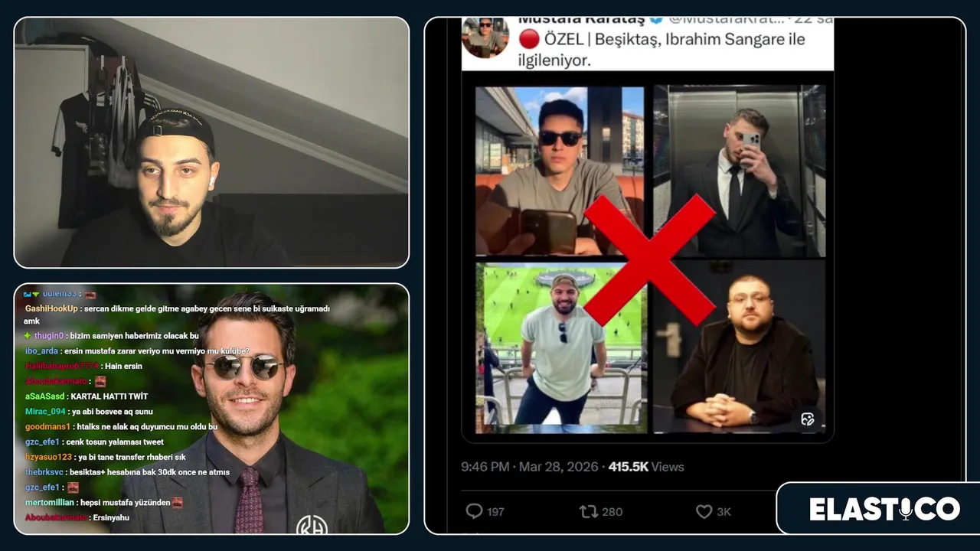Click the retweet arrows icon showing 280

(589, 511)
